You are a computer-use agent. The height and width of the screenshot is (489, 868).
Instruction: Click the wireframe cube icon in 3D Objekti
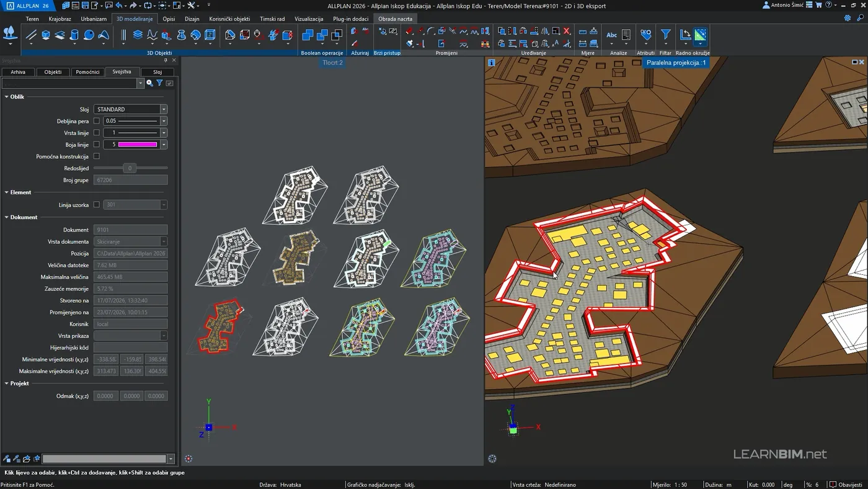[210, 35]
